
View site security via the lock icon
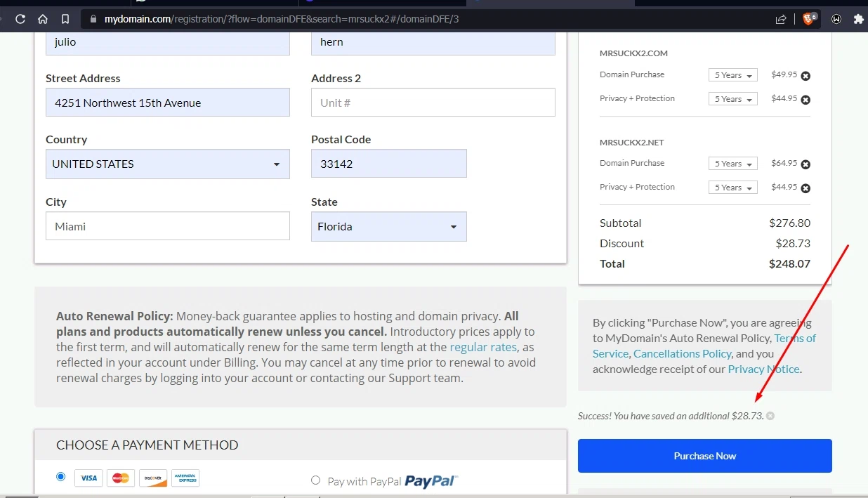coord(93,19)
